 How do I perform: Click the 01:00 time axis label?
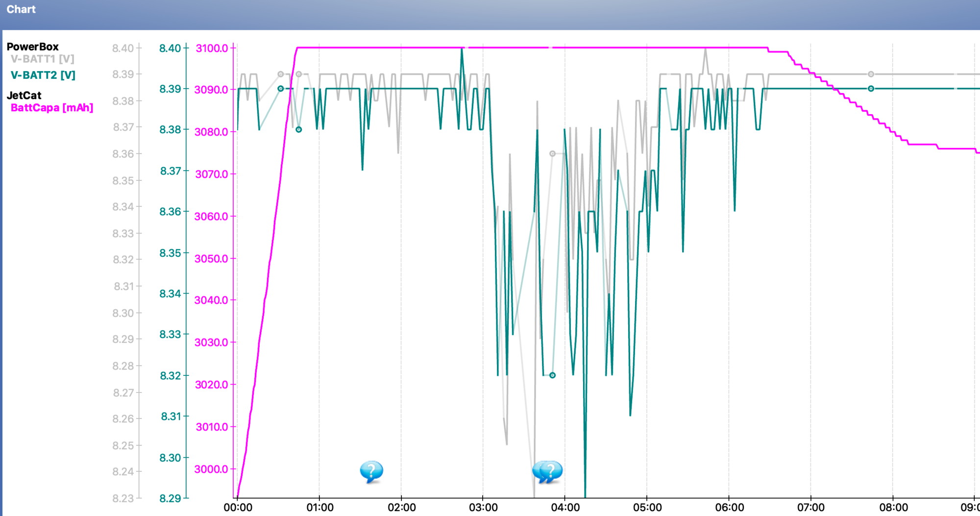tap(319, 508)
